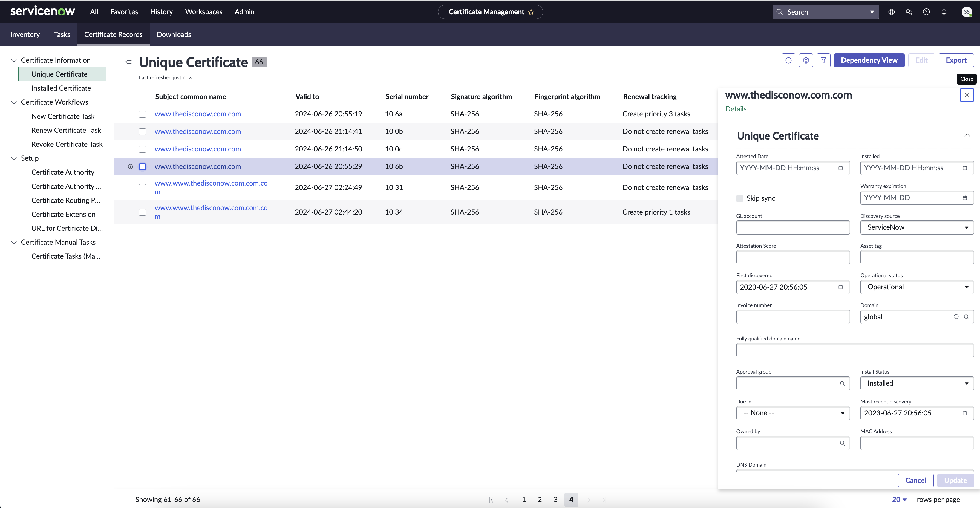980x508 pixels.
Task: Open the First discovered calendar picker
Action: click(840, 287)
